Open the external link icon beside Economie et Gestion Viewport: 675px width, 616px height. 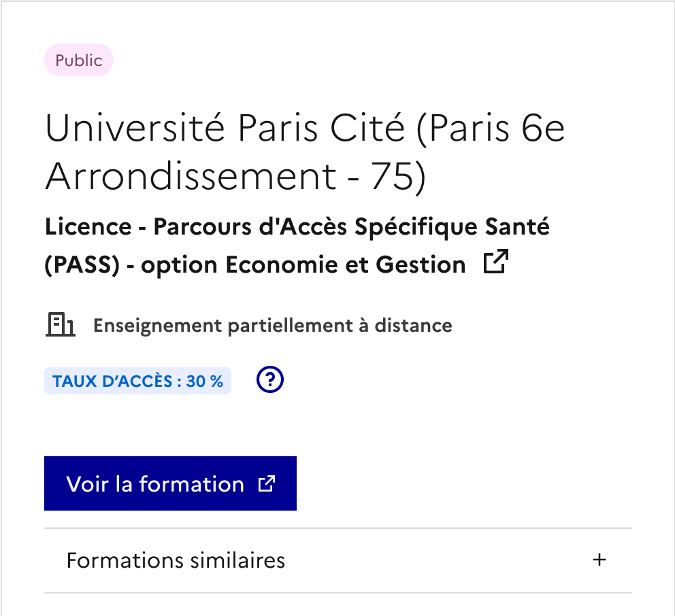[496, 263]
